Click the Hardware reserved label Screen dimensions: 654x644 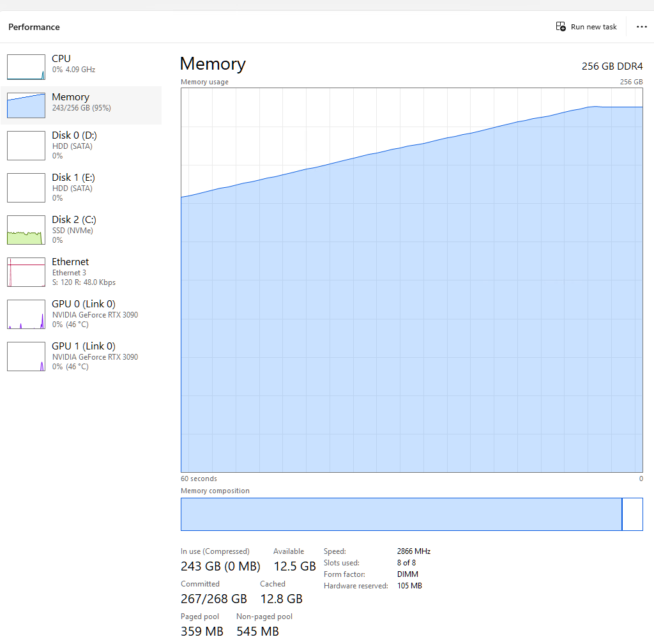point(356,586)
